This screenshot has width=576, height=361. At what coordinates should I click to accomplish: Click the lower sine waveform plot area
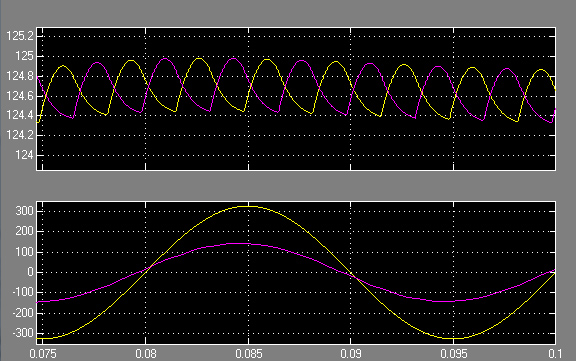click(296, 273)
